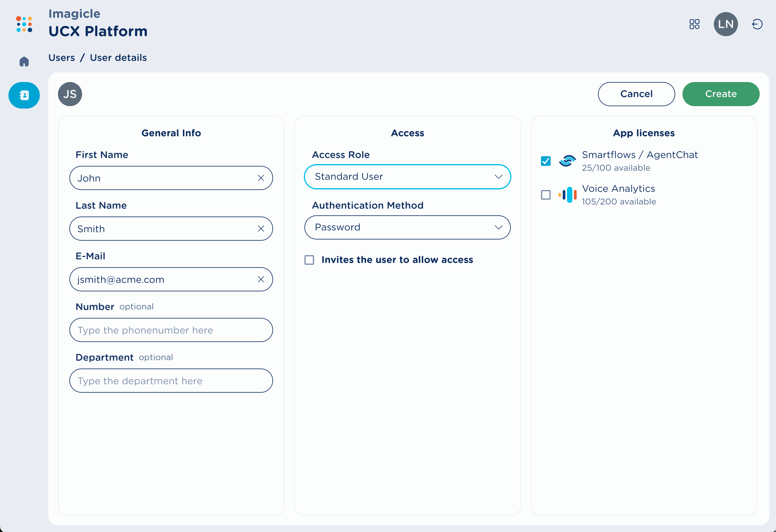
Task: Check Invites the user to allow access
Action: pyautogui.click(x=309, y=260)
